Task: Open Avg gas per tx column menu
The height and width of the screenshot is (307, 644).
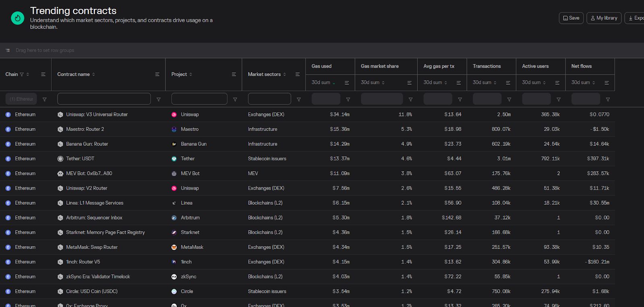Action: pyautogui.click(x=458, y=83)
